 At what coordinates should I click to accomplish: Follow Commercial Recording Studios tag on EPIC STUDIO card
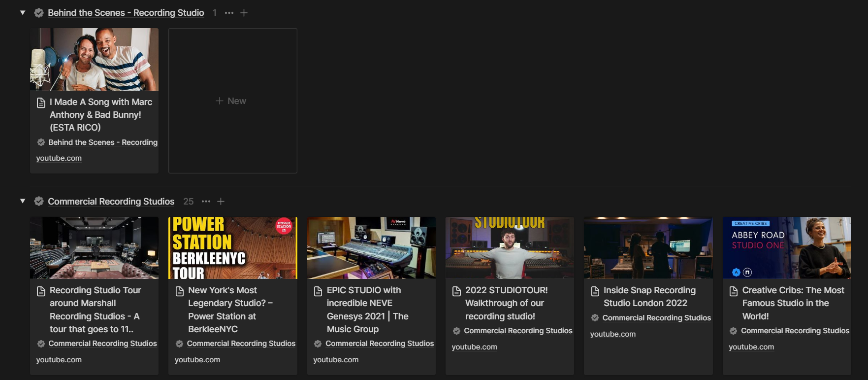tap(380, 344)
